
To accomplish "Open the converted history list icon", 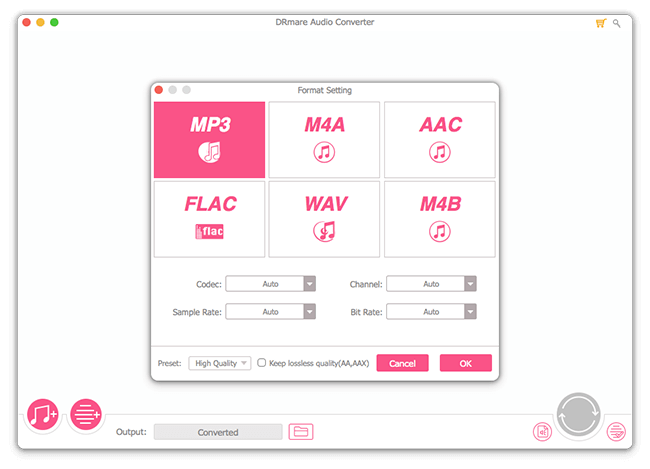I will coord(616,432).
